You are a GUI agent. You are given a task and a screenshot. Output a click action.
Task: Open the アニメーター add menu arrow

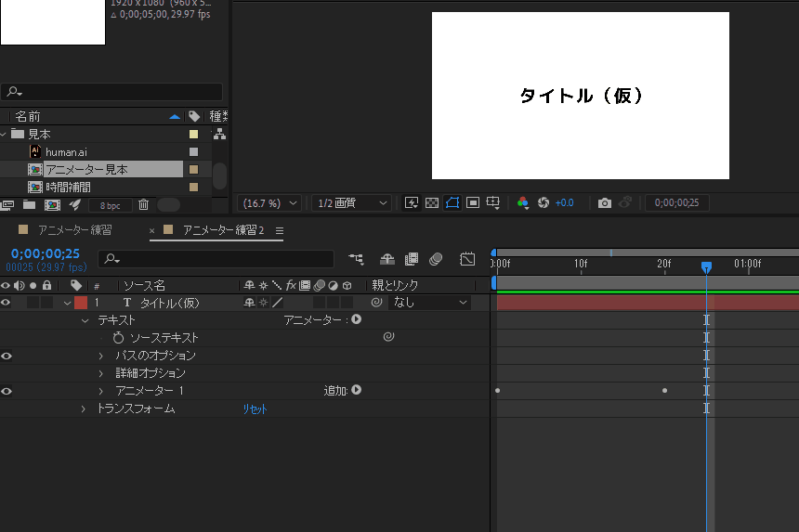click(x=357, y=319)
